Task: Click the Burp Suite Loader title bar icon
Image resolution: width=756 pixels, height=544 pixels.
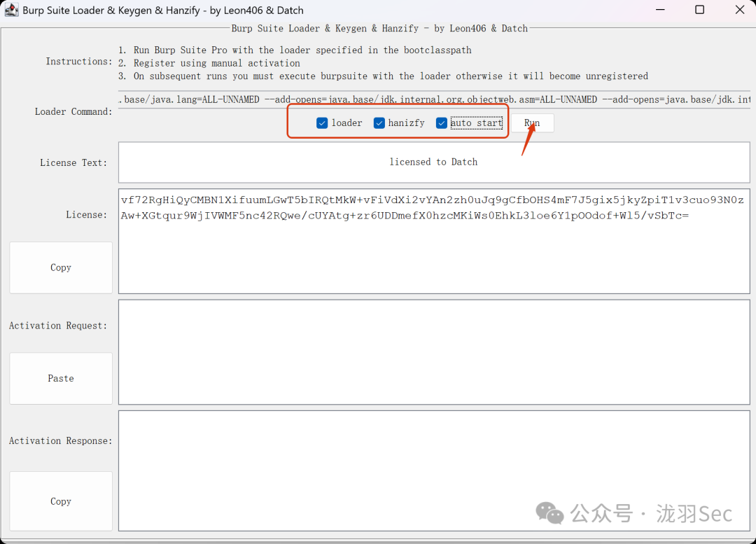Action: click(11, 11)
